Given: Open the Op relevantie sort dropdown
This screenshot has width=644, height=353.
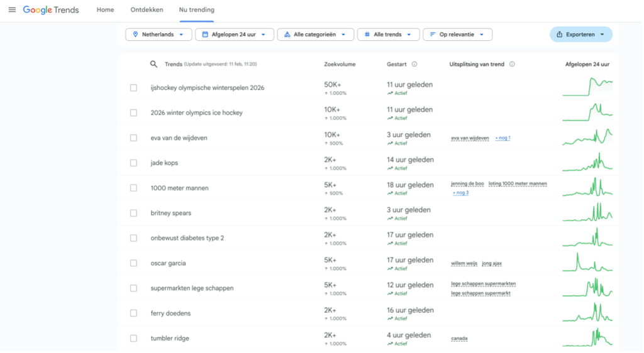Looking at the screenshot, I should 458,35.
